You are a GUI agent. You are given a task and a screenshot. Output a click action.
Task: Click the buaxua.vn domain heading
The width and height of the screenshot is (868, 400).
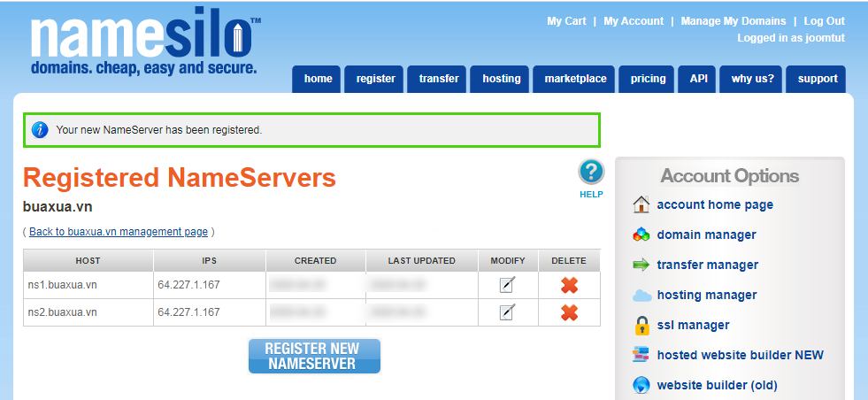point(58,207)
